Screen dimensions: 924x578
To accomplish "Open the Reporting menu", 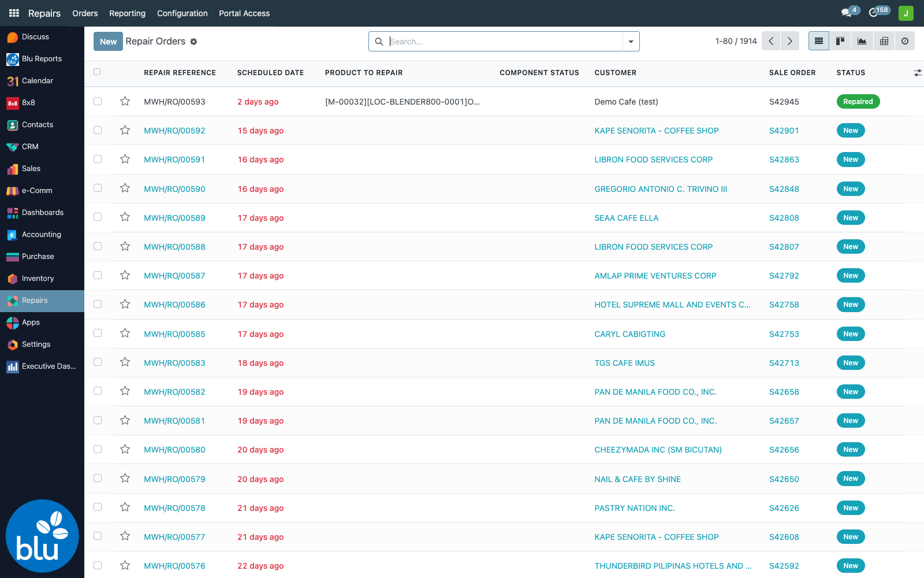I will [x=127, y=13].
